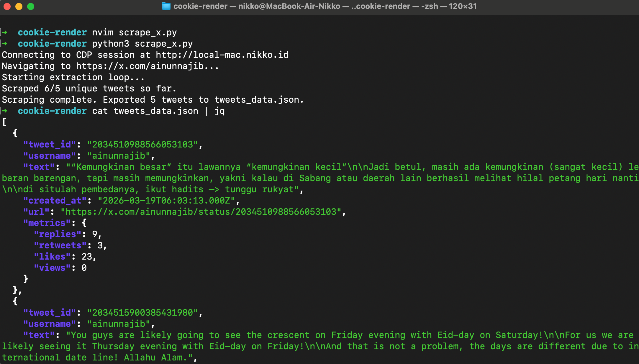Click the prompt arrow before cat command
Viewport: 639px width, 364px height.
[4, 111]
